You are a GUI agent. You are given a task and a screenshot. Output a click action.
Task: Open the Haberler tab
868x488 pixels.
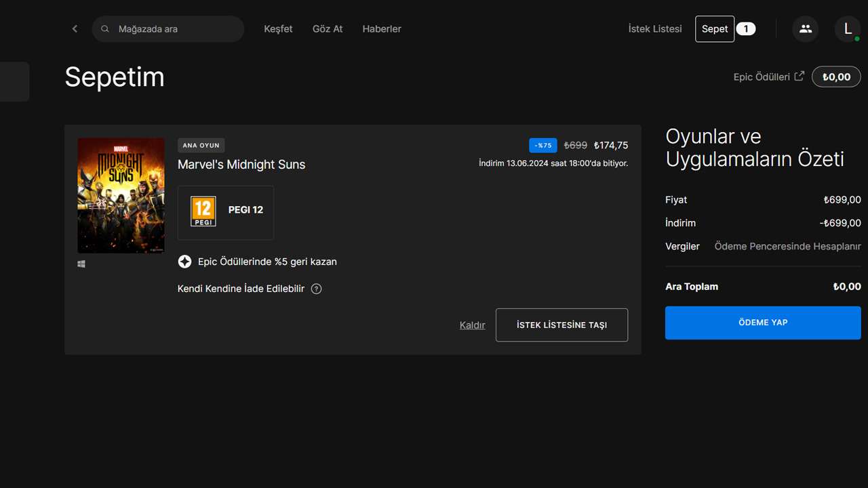click(382, 29)
